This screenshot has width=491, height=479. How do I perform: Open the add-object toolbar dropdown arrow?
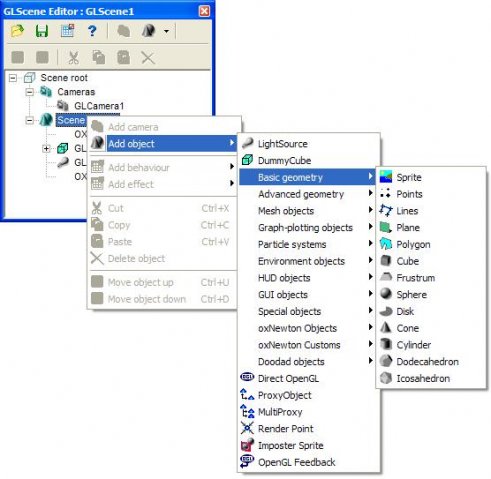(166, 31)
